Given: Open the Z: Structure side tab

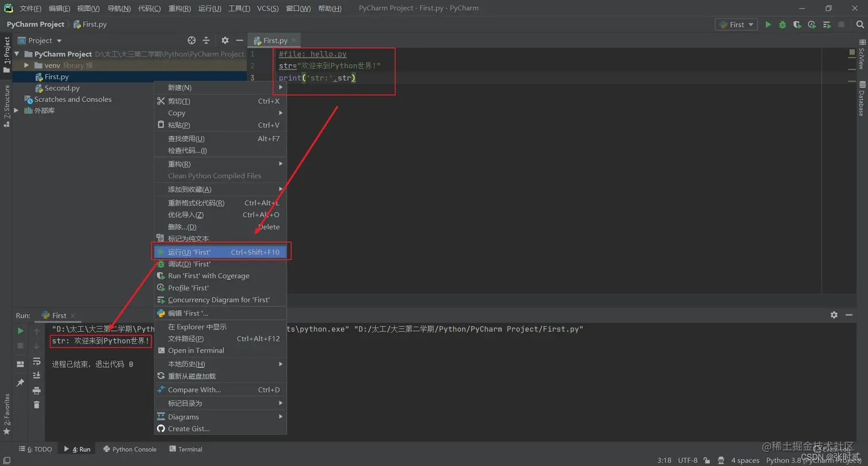Looking at the screenshot, I should pos(7,106).
